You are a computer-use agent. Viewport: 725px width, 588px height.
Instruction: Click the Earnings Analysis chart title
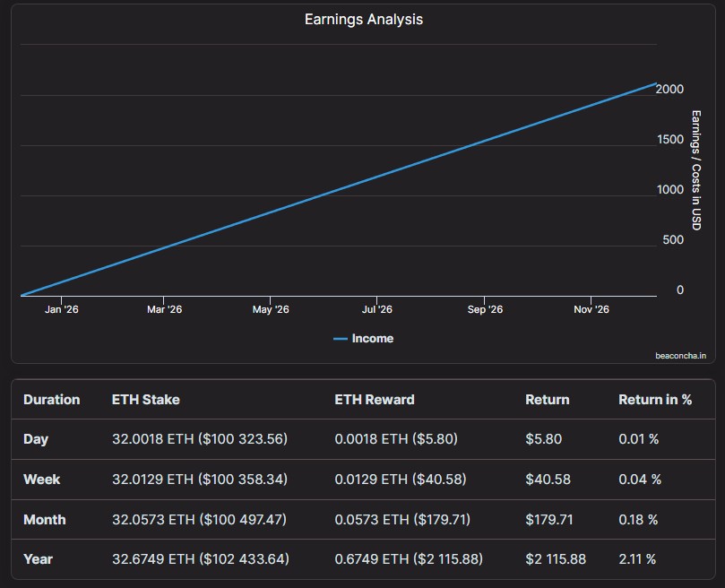[x=363, y=19]
